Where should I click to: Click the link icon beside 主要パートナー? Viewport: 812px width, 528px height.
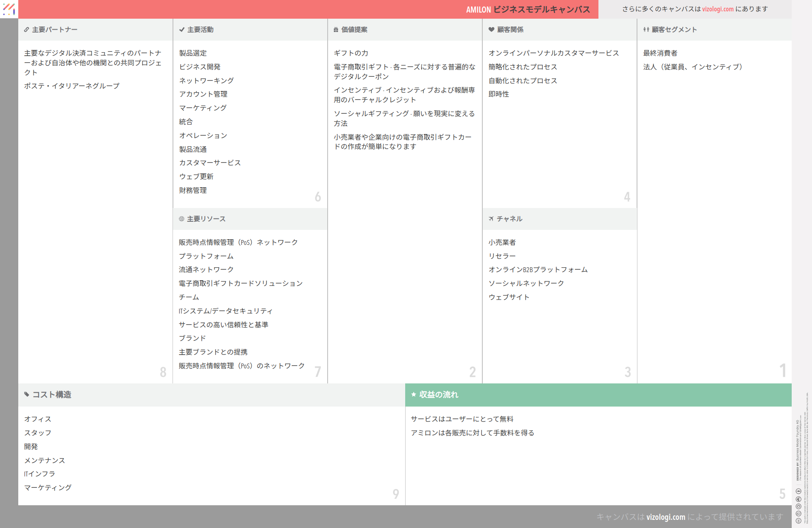tap(26, 30)
